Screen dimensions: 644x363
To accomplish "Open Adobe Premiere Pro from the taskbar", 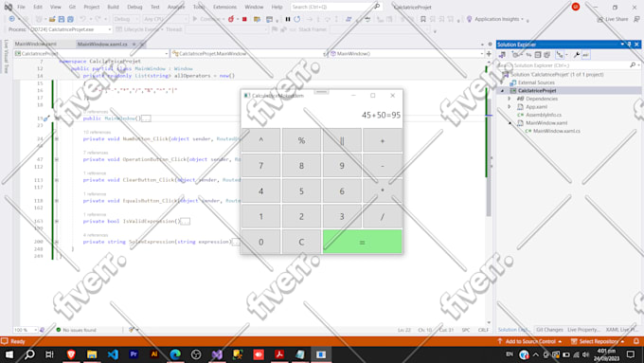I will (134, 354).
